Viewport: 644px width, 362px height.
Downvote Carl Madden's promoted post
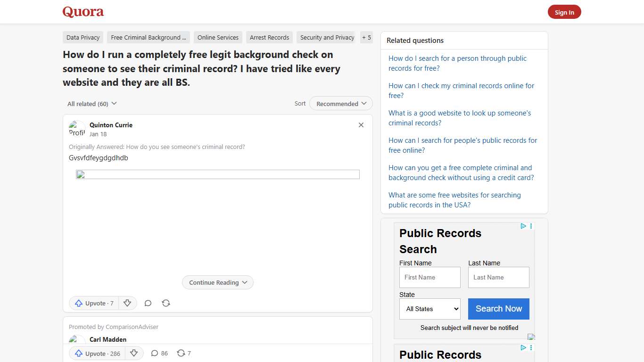[134, 353]
